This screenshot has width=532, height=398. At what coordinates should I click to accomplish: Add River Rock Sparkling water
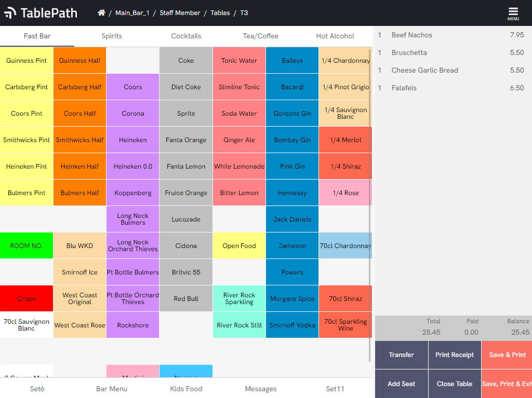click(x=239, y=298)
